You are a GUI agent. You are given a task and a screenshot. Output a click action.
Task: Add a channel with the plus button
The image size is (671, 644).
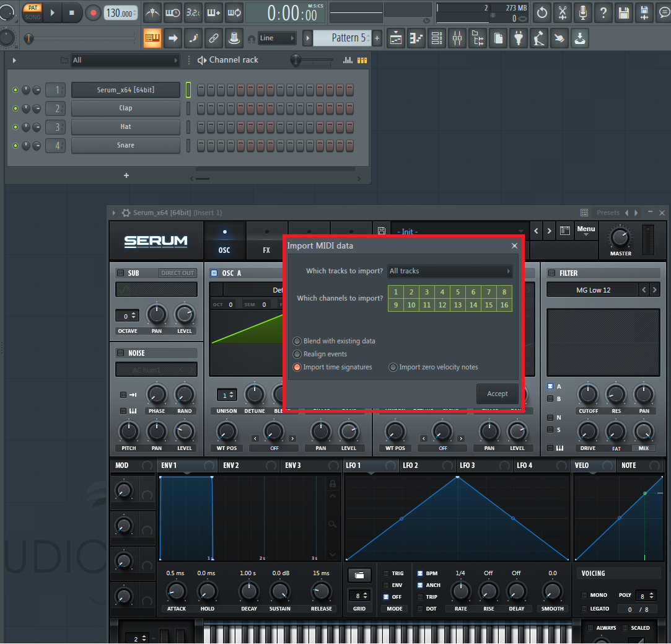click(126, 175)
